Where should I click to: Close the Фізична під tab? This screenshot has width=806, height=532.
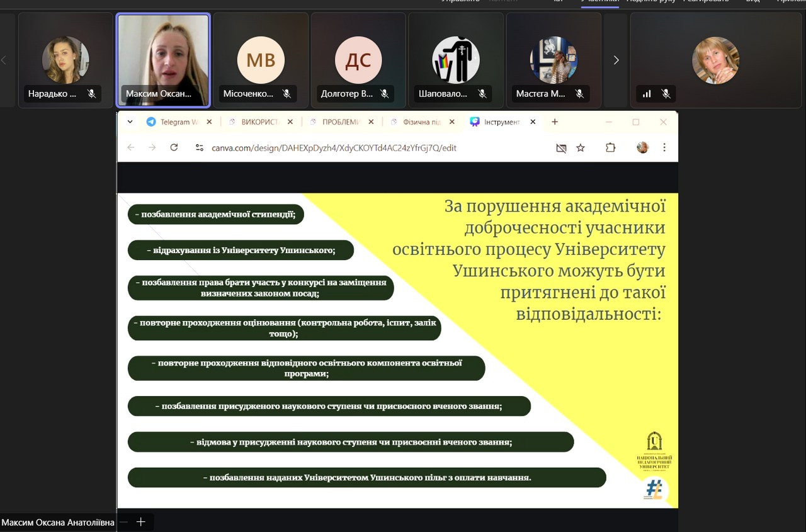[x=452, y=122]
